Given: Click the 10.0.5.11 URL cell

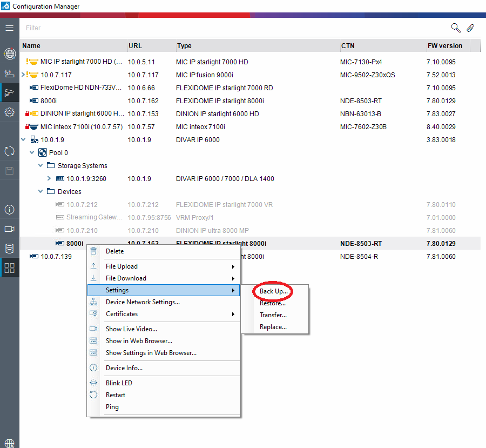Looking at the screenshot, I should pyautogui.click(x=141, y=62).
